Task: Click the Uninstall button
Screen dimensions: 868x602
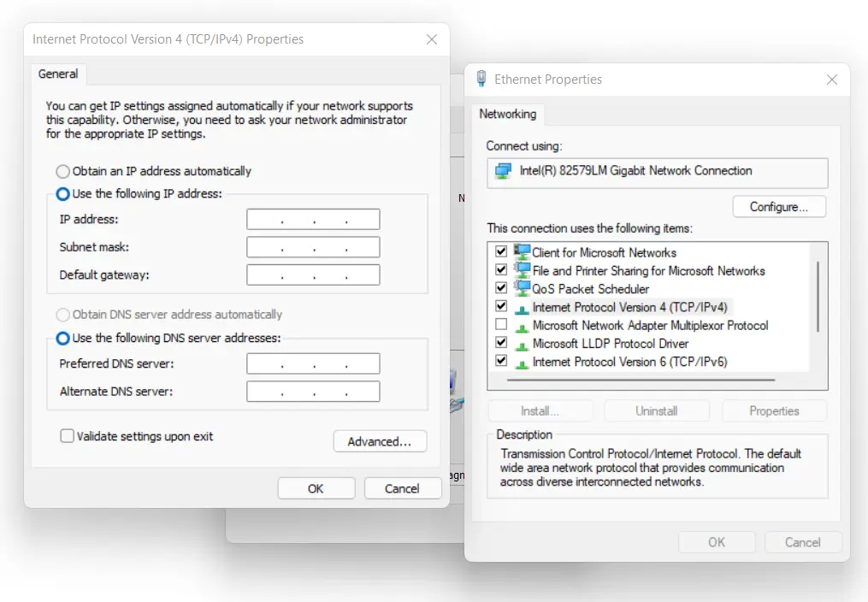Action: pyautogui.click(x=657, y=411)
